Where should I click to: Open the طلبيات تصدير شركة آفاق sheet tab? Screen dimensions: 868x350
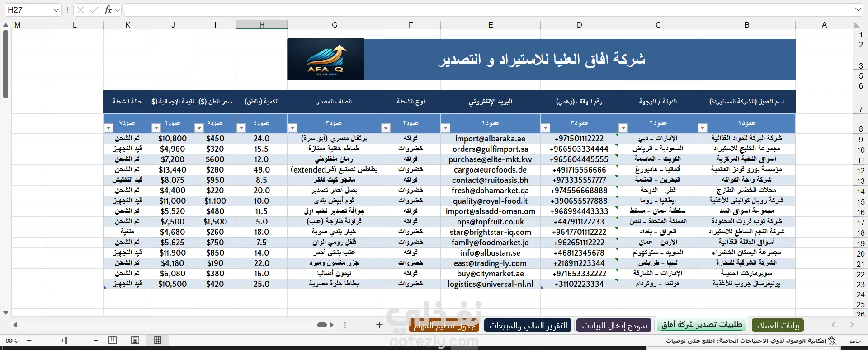tap(702, 325)
